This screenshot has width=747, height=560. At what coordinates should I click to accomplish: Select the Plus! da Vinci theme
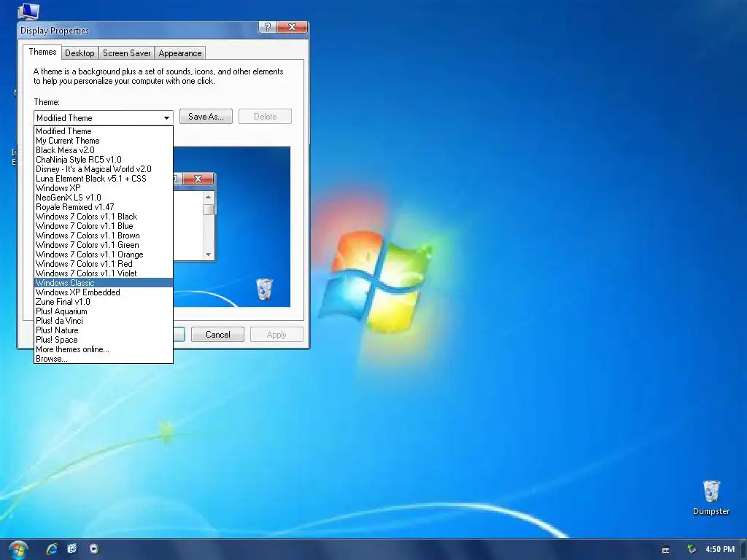[104, 321]
